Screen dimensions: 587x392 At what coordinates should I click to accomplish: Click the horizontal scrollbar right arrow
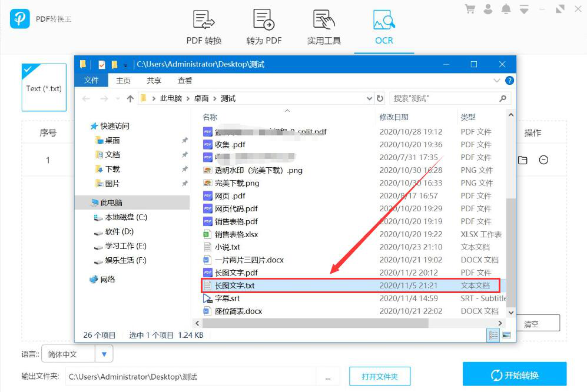coord(500,323)
